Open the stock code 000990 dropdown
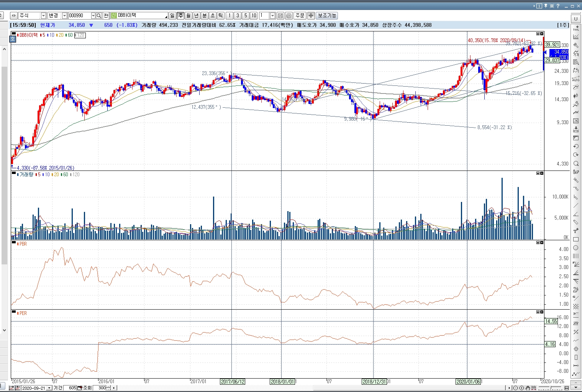This screenshot has height=392, width=582. tap(93, 16)
